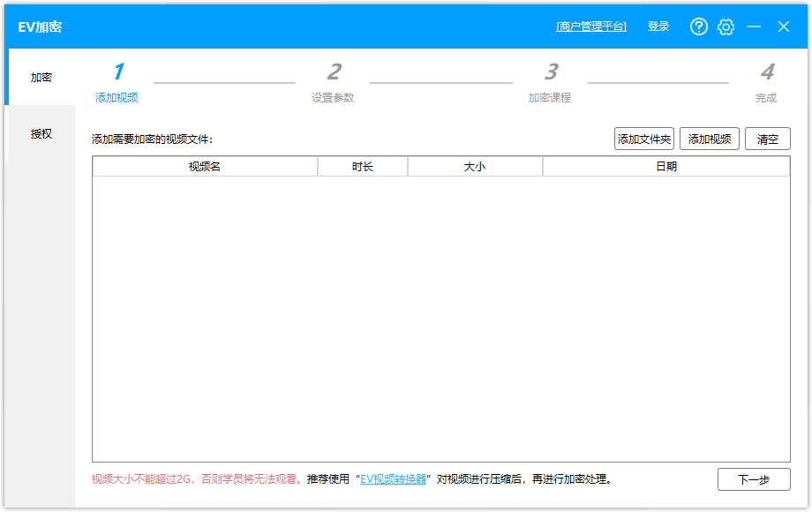Click the 添加视频 button

click(x=709, y=139)
